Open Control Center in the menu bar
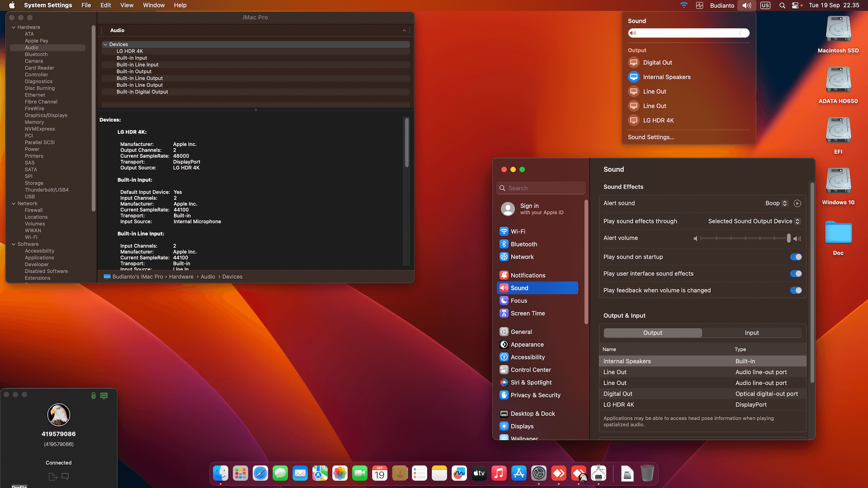Image resolution: width=868 pixels, height=488 pixels. (x=796, y=5)
